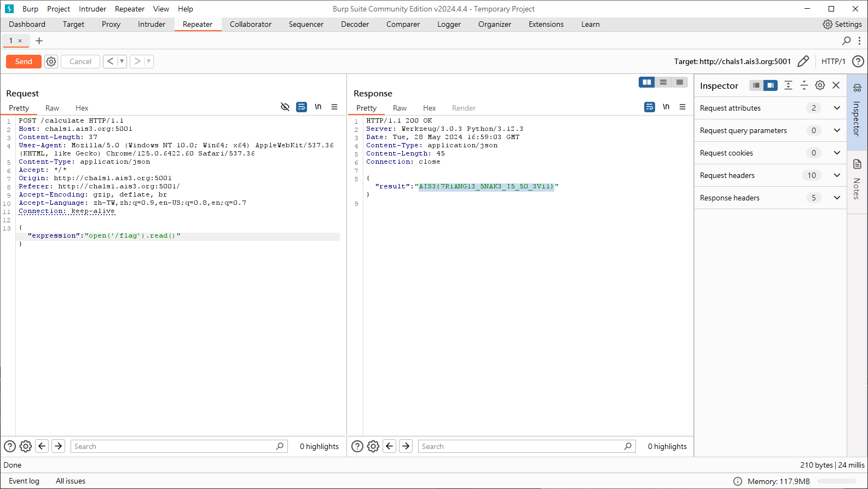Open the Intruder menu
The width and height of the screenshot is (868, 489).
(92, 9)
